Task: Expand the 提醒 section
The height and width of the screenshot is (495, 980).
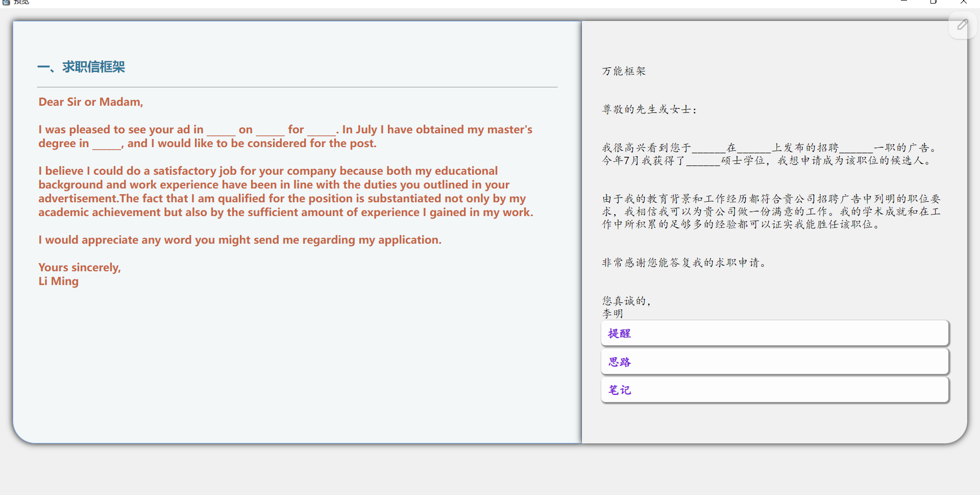Action: pos(775,333)
